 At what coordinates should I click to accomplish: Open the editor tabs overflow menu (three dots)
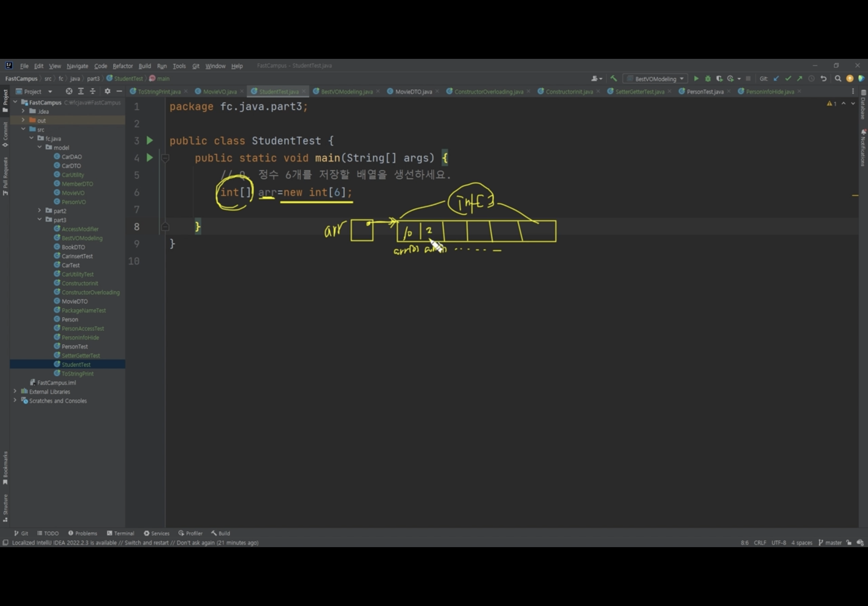point(853,92)
